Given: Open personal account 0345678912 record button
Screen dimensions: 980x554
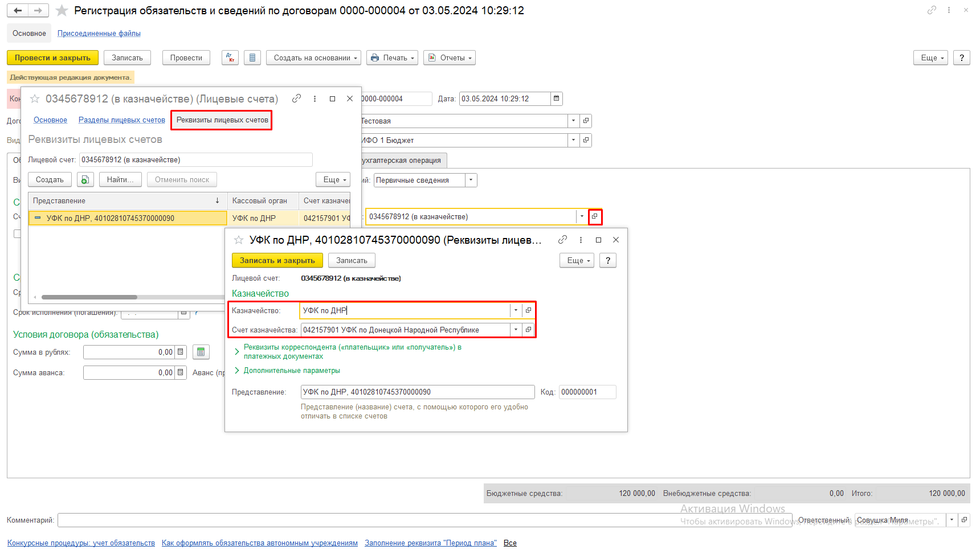Looking at the screenshot, I should point(594,216).
